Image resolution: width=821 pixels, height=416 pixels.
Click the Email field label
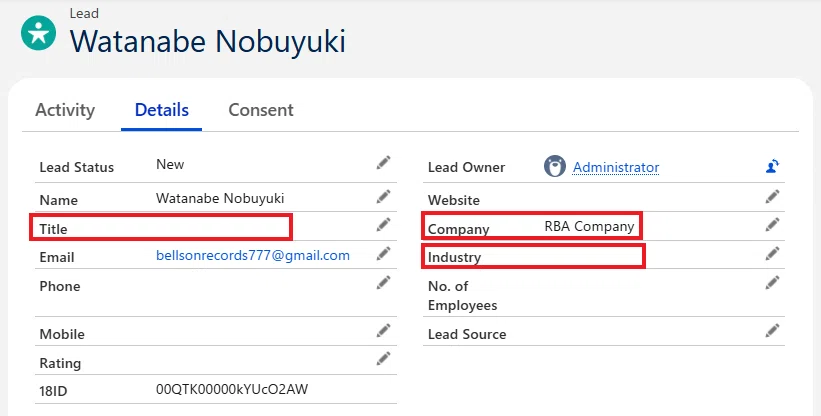coord(57,257)
